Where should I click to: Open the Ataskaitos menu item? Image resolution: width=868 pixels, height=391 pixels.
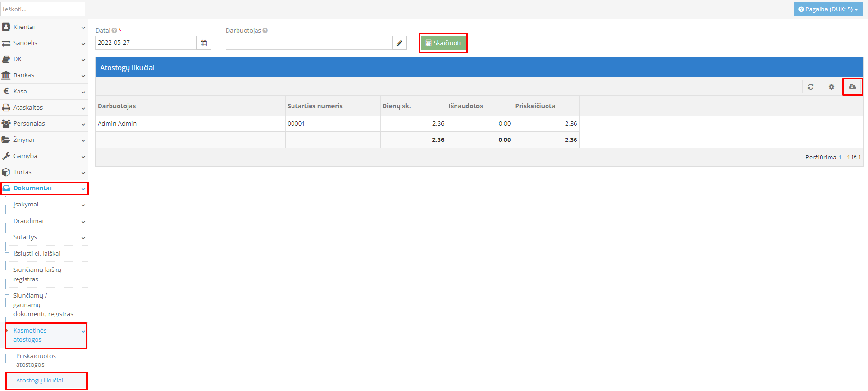coord(44,108)
